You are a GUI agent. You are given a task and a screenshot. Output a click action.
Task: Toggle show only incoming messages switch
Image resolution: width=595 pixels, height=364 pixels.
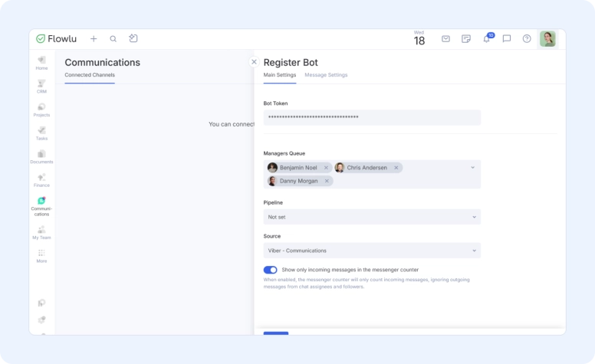pos(270,270)
